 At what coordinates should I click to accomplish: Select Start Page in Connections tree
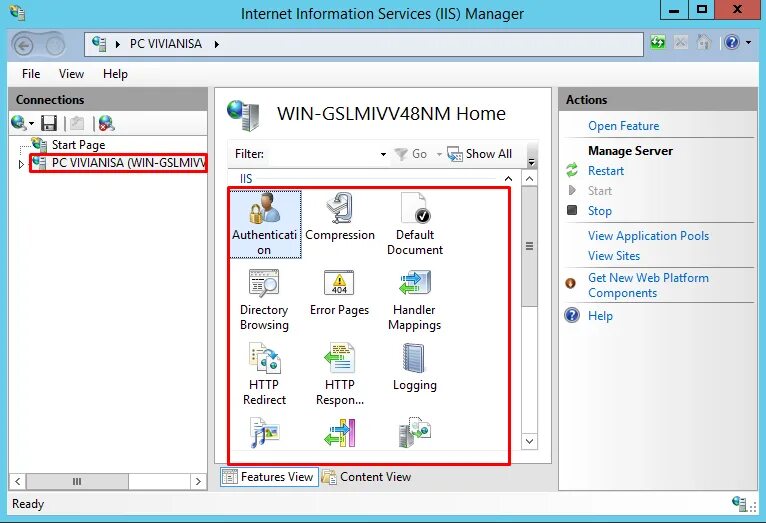coord(78,145)
